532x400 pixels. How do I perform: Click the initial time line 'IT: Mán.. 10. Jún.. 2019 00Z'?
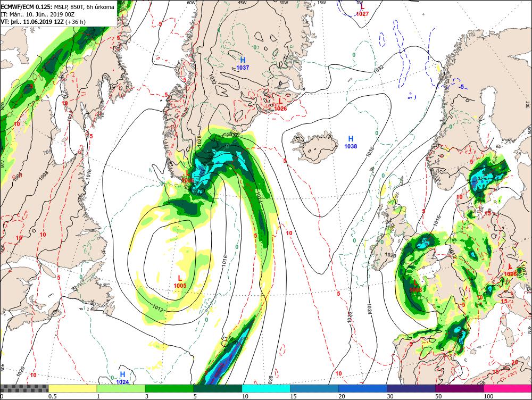pyautogui.click(x=37, y=14)
